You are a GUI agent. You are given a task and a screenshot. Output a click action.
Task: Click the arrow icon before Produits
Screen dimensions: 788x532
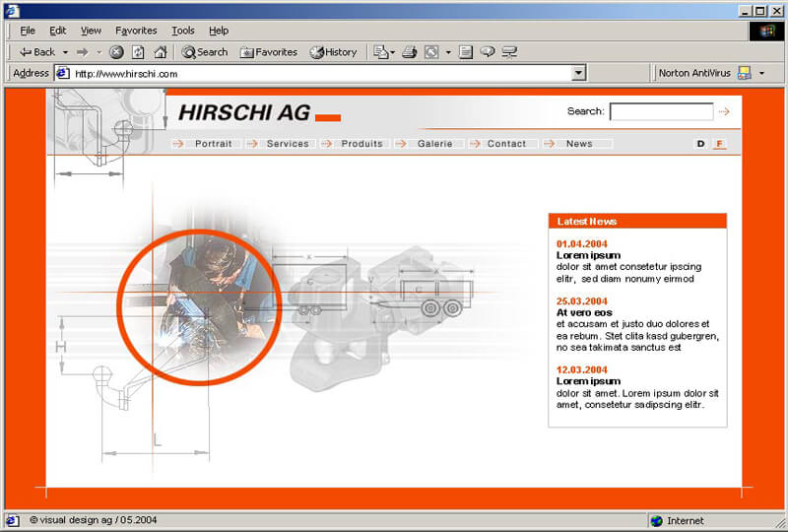(326, 144)
